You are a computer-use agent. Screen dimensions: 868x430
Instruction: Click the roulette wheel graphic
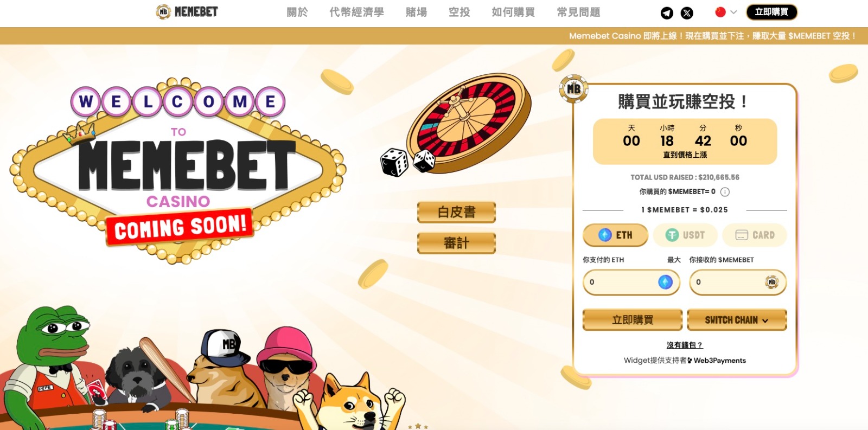(x=469, y=123)
